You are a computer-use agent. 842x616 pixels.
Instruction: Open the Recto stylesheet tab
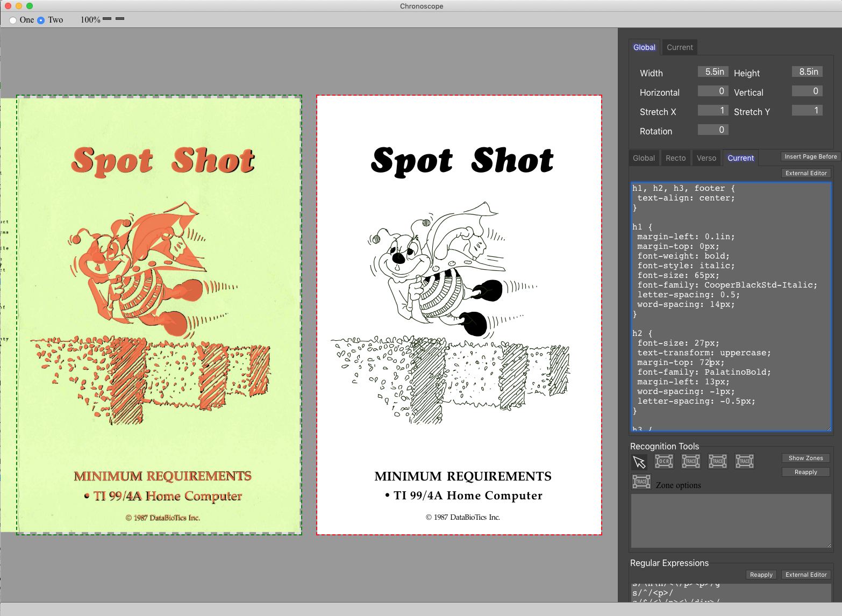675,158
